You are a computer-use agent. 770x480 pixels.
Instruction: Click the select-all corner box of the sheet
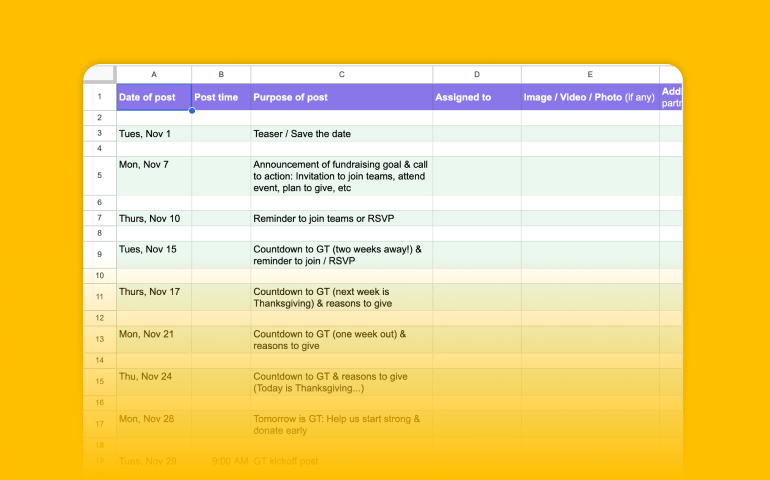(100, 74)
